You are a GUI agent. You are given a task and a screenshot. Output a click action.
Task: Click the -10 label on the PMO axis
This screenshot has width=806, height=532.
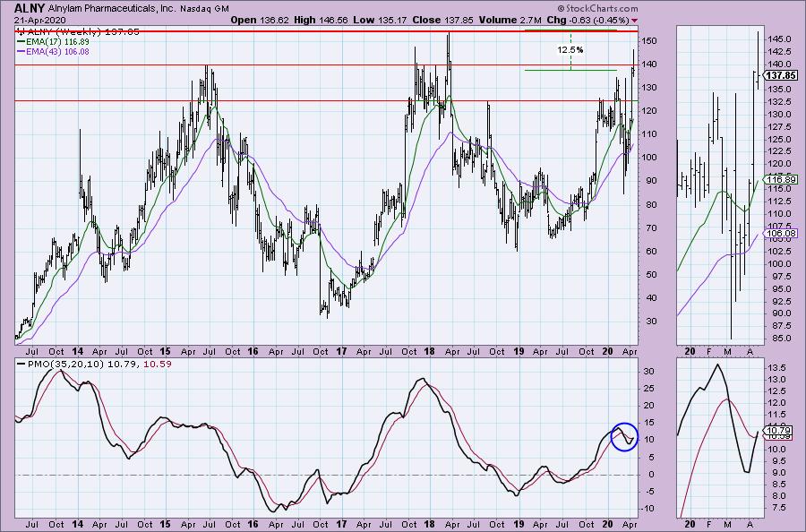click(647, 509)
